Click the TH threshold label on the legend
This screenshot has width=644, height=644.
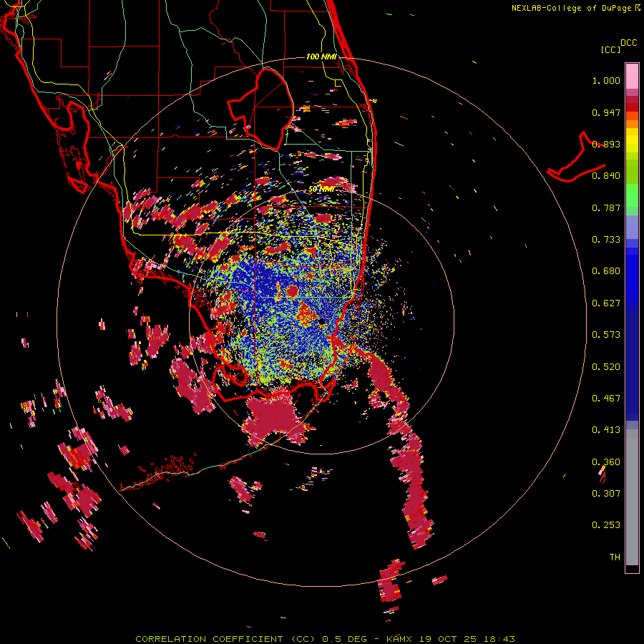(x=615, y=557)
